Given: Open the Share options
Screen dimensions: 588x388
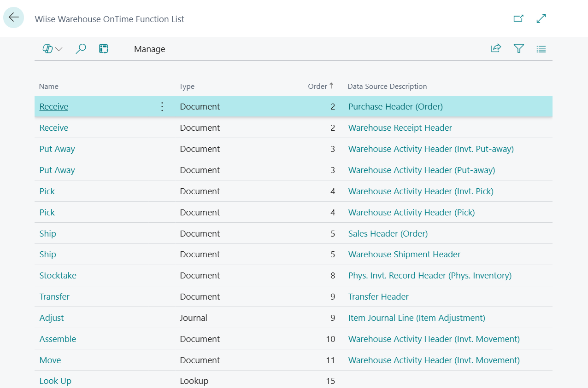Looking at the screenshot, I should coord(496,48).
